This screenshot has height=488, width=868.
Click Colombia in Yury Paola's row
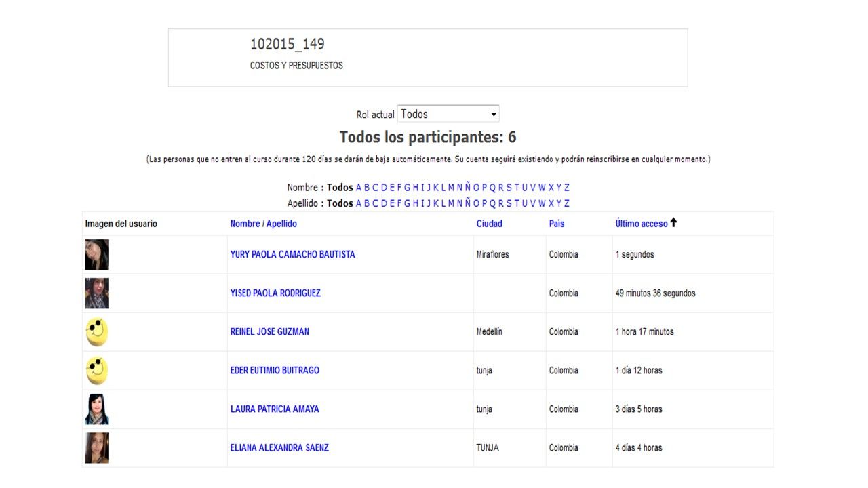[x=564, y=255]
